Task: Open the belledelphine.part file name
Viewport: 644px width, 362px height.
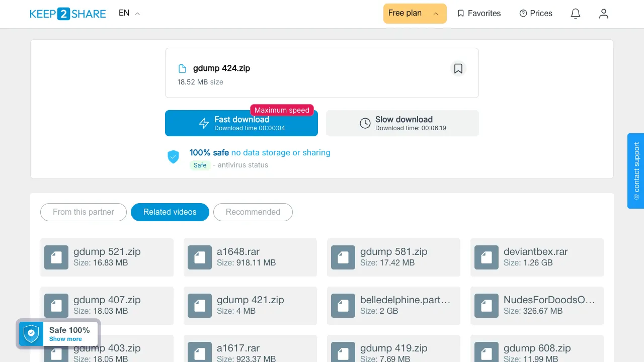Action: [x=406, y=300]
